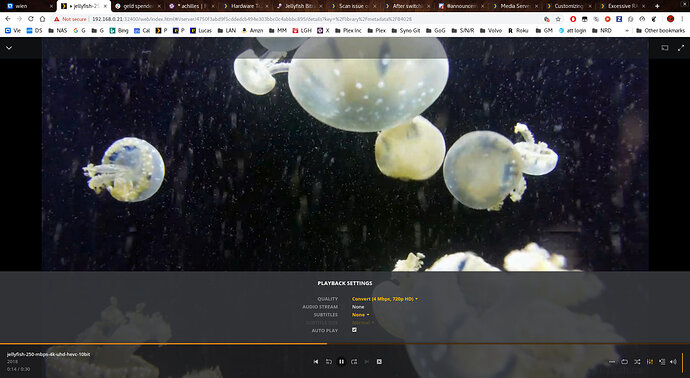Enter fullscreen using the diagonal arrows icon
The image size is (690, 378).
click(x=681, y=48)
